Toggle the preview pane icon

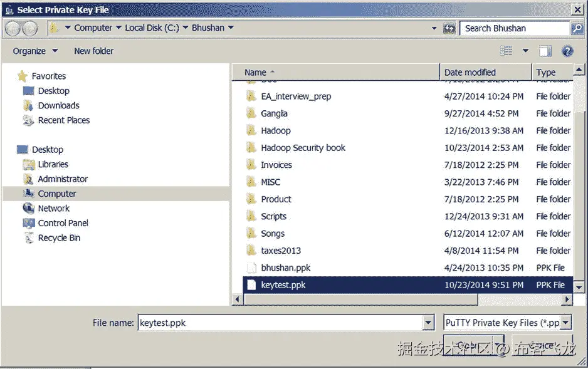tap(545, 51)
